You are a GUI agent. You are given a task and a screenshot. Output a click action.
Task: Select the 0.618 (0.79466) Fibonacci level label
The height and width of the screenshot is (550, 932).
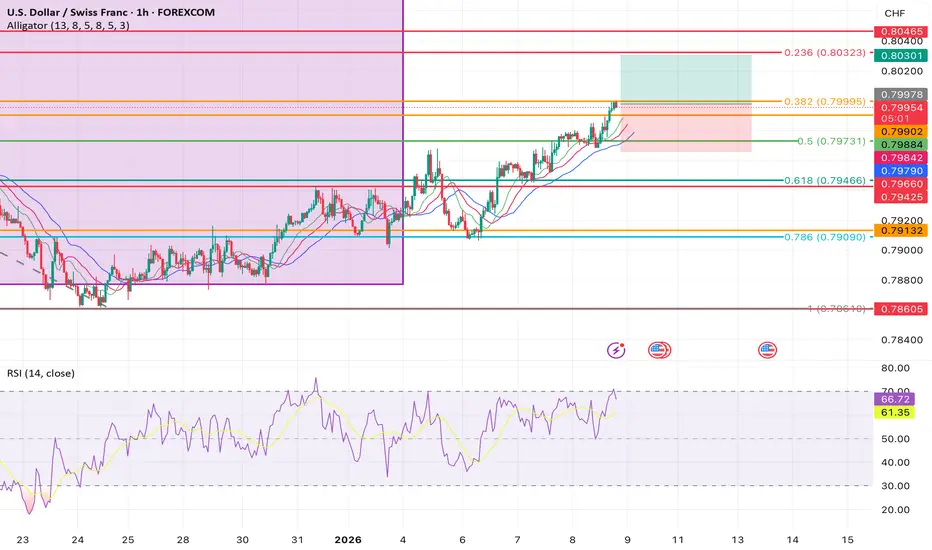click(824, 180)
